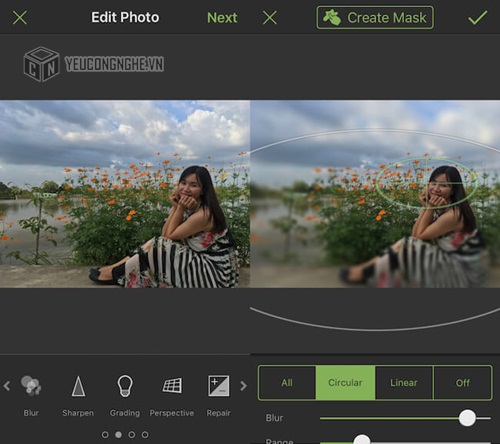Choose the Sharpen tool
500x444 pixels.
click(78, 386)
